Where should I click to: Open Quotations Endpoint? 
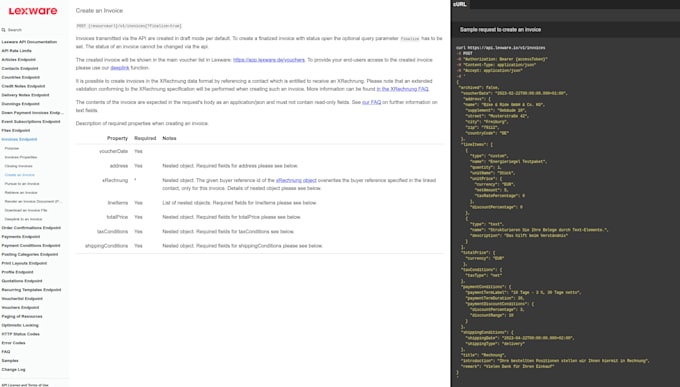coord(22,281)
